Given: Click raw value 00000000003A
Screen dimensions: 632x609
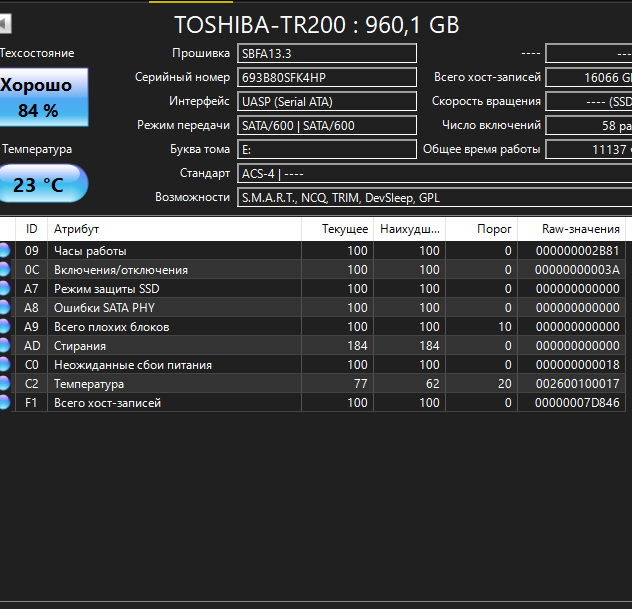Looking at the screenshot, I should (x=577, y=270).
